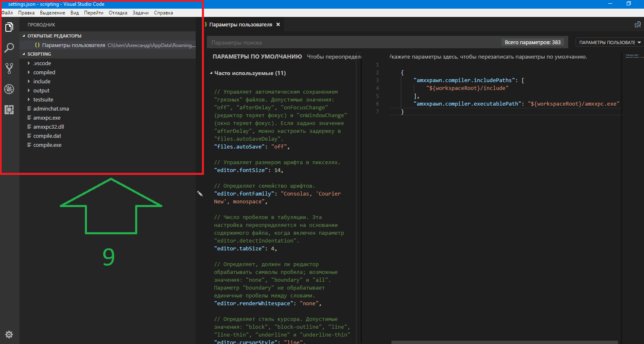Click the "editor.renderWhitespace": "none" line
This screenshot has height=344, width=644.
pyautogui.click(x=267, y=304)
